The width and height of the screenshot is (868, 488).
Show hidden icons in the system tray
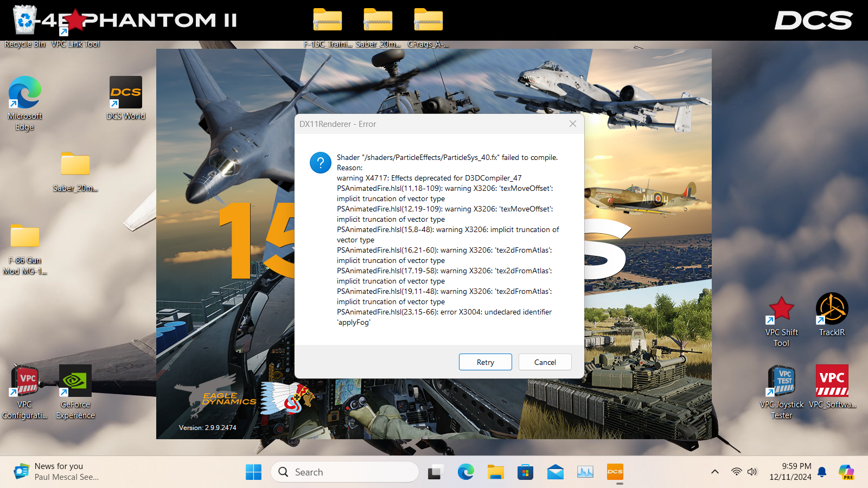pos(715,472)
